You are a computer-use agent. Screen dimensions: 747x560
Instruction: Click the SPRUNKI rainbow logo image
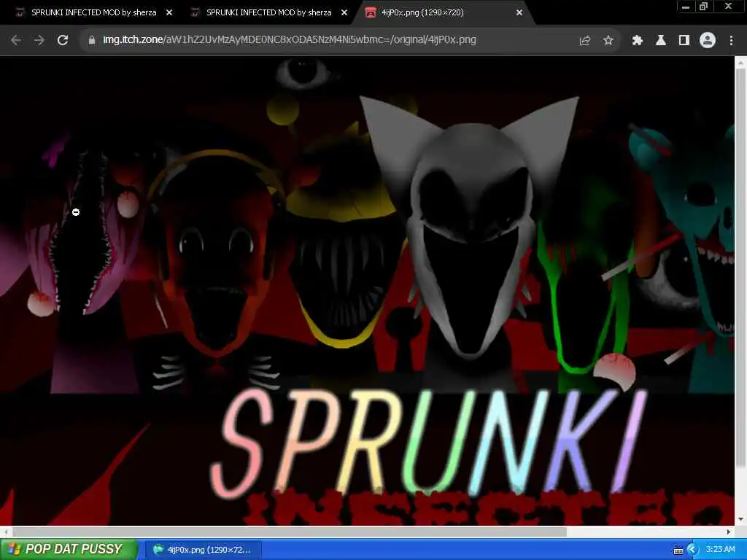coord(430,443)
